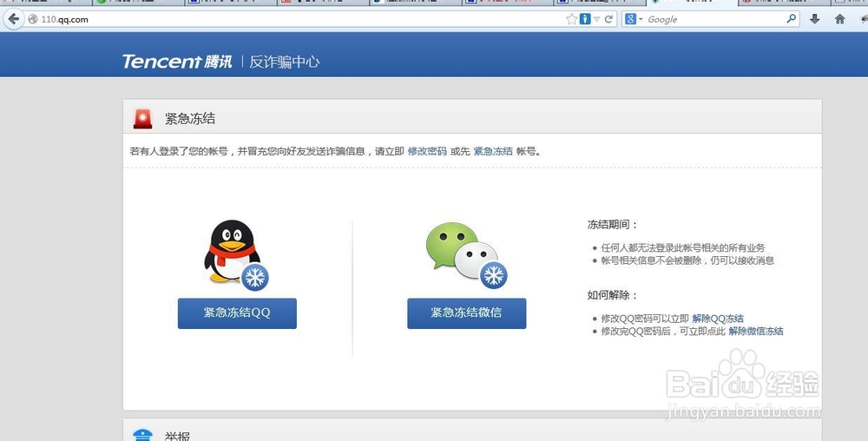This screenshot has height=441, width=868.
Task: Reload the page with the refresh icon
Action: coord(608,19)
